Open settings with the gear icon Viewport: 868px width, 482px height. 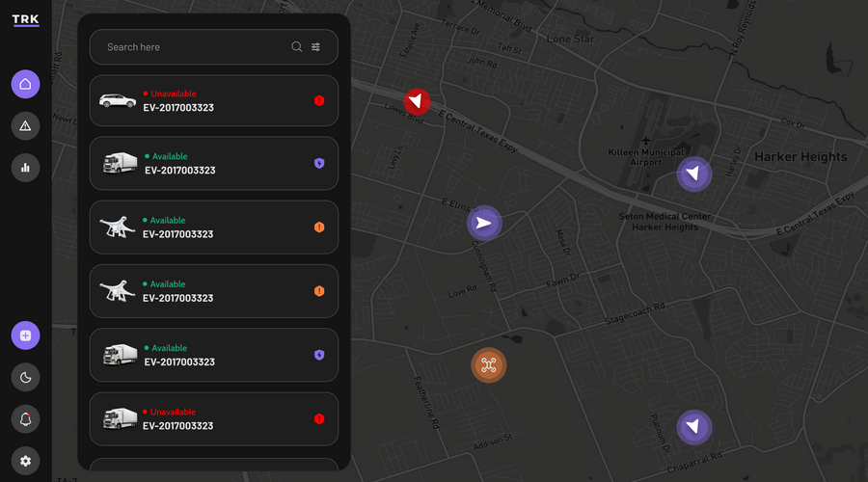[x=25, y=461]
